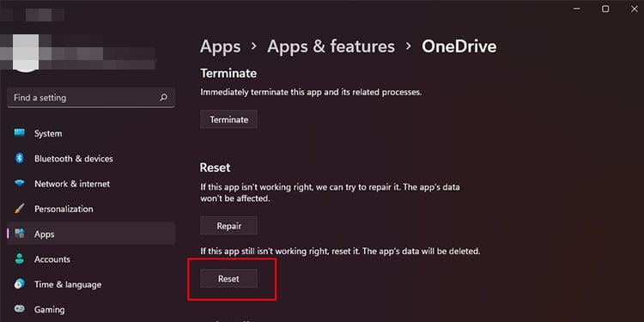The image size is (644, 322).
Task: Click the Bluetooth & devices icon
Action: click(x=19, y=158)
